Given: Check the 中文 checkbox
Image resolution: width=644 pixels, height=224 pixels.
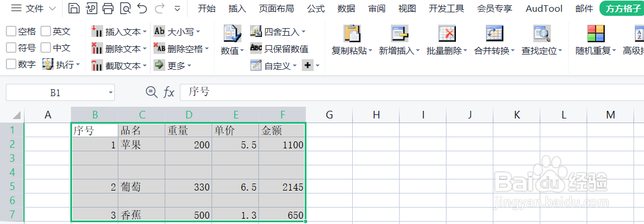Looking at the screenshot, I should pos(46,47).
